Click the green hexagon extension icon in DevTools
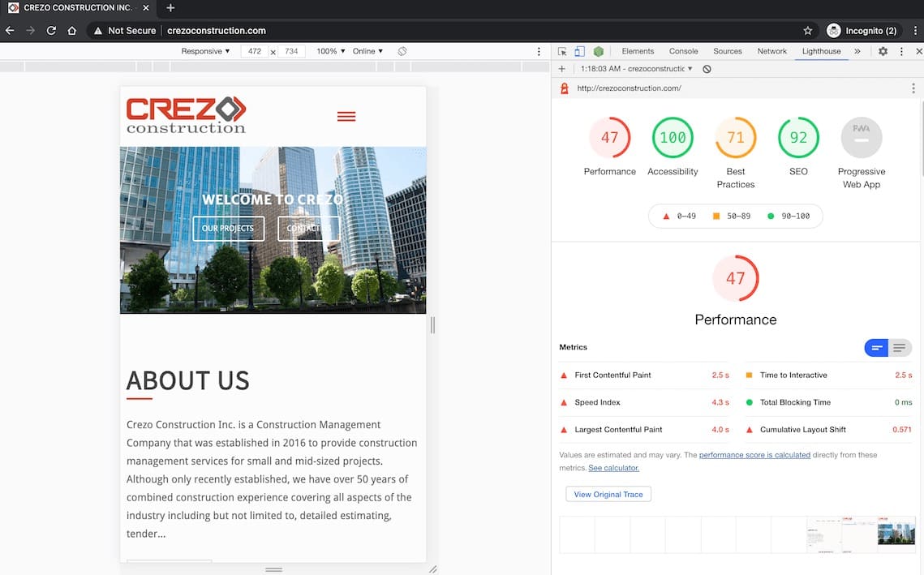Image resolution: width=924 pixels, height=575 pixels. 599,51
